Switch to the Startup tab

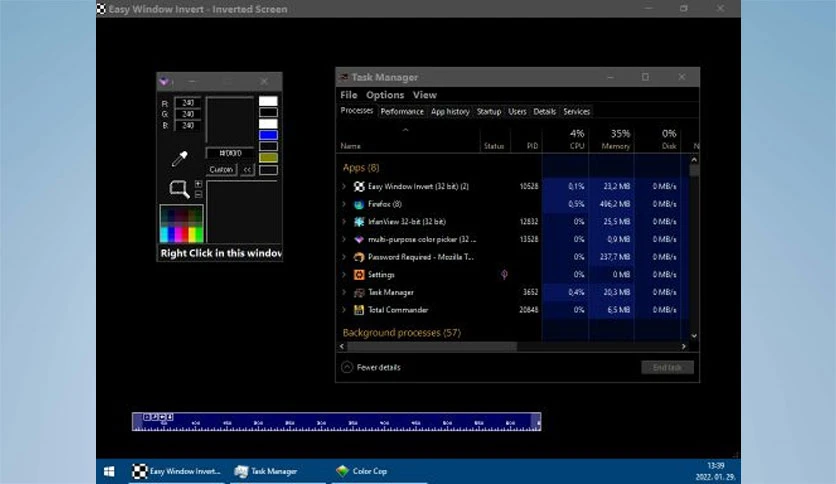click(488, 111)
